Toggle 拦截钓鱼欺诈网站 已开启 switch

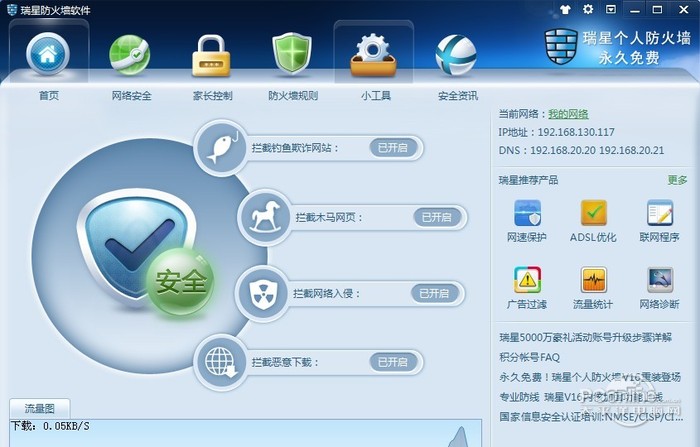click(x=393, y=147)
